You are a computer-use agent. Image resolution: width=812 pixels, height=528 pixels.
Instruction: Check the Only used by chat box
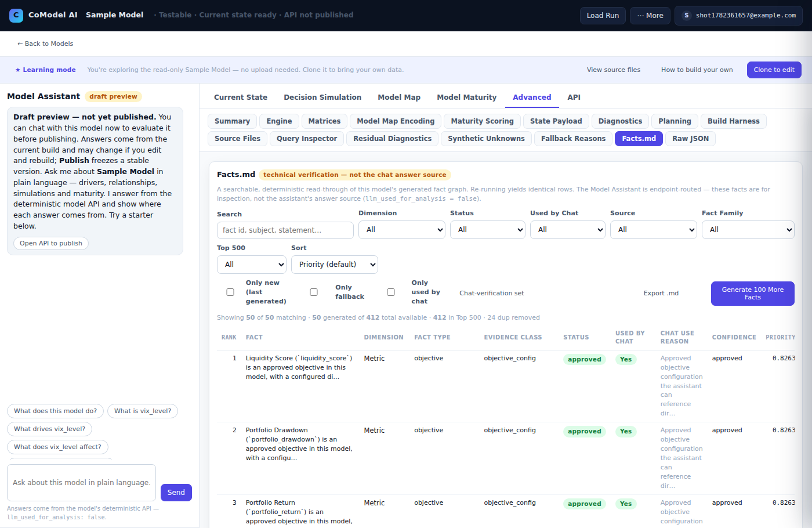391,292
